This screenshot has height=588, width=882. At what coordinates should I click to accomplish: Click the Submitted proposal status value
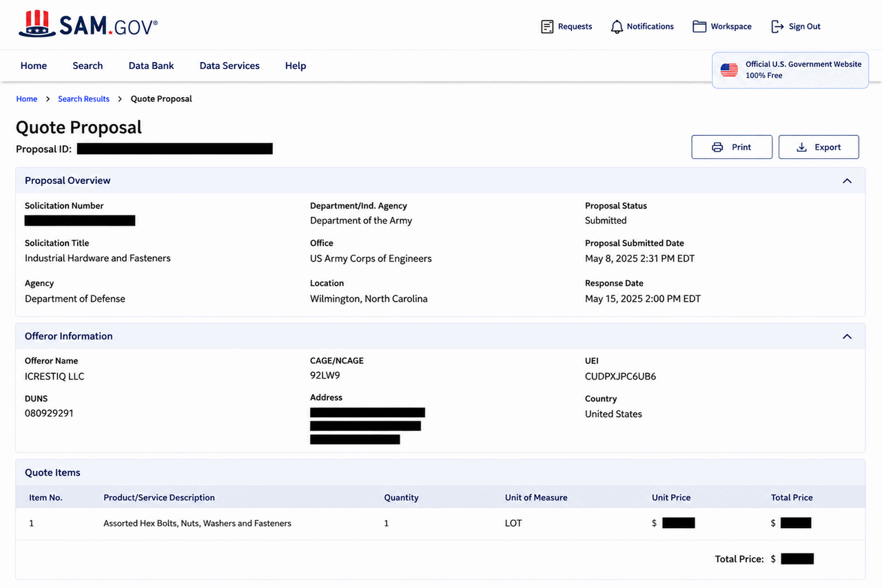point(606,221)
